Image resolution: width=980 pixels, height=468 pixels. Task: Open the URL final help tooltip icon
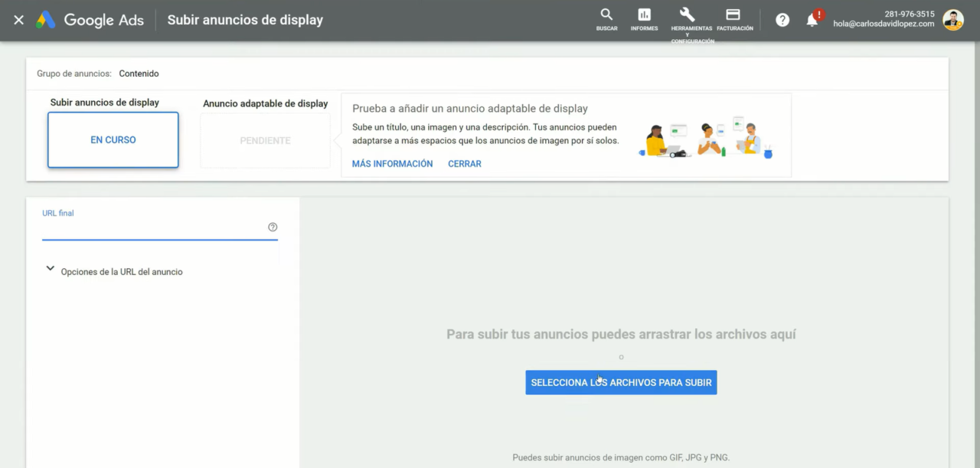click(273, 227)
